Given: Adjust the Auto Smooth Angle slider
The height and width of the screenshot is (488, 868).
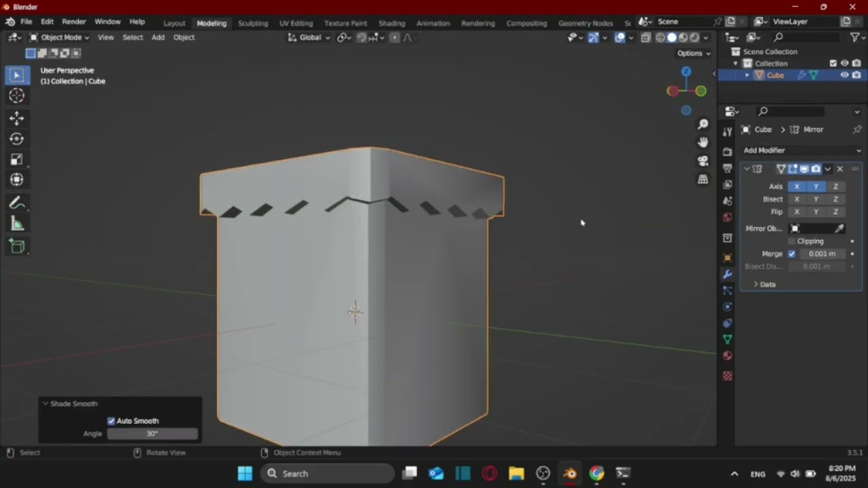Looking at the screenshot, I should [152, 434].
